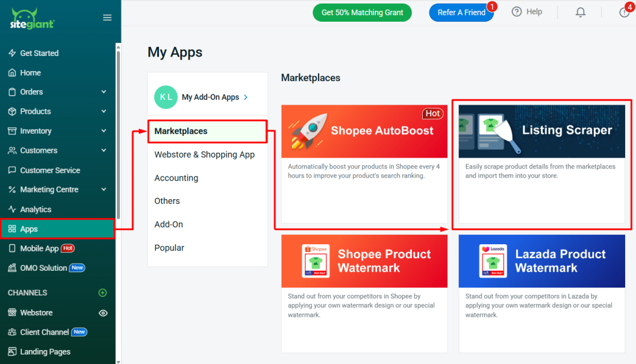The height and width of the screenshot is (364, 636).
Task: Click the SiteGiant logo
Action: coord(32,19)
